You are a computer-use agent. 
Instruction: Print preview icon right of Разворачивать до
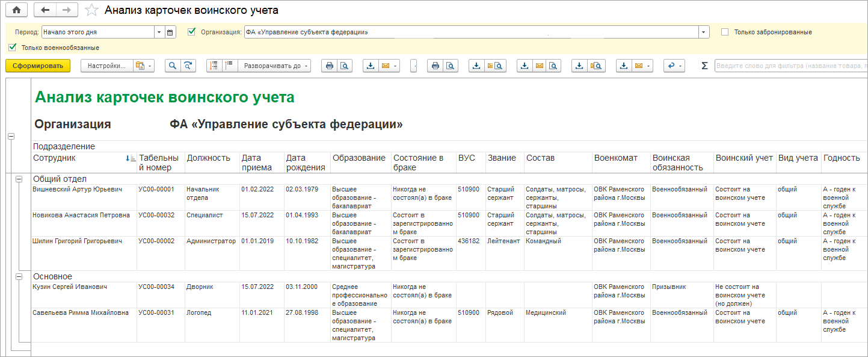point(345,66)
